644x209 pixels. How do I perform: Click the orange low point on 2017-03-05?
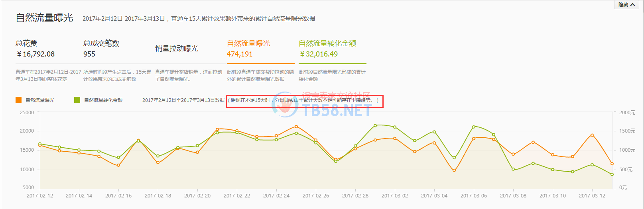pos(454,170)
